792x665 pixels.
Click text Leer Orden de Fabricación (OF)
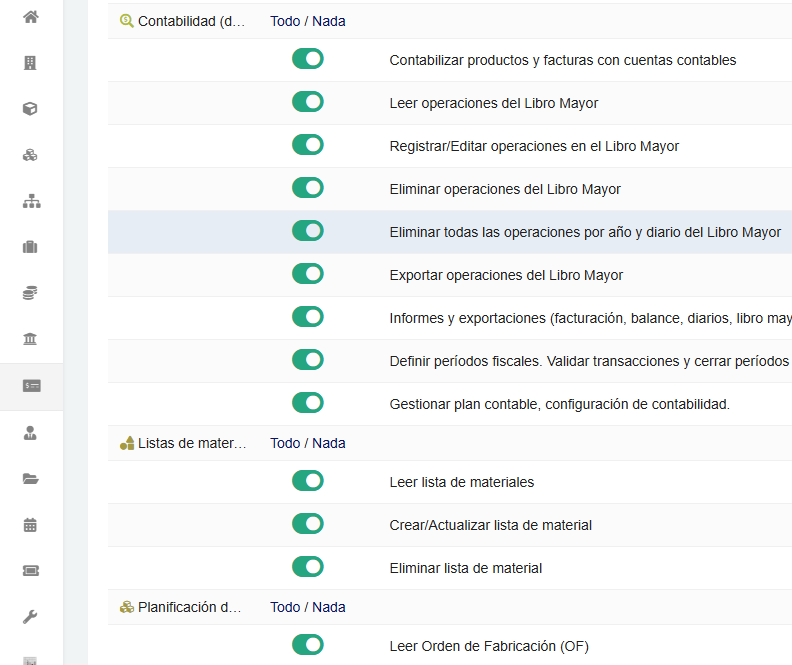489,646
